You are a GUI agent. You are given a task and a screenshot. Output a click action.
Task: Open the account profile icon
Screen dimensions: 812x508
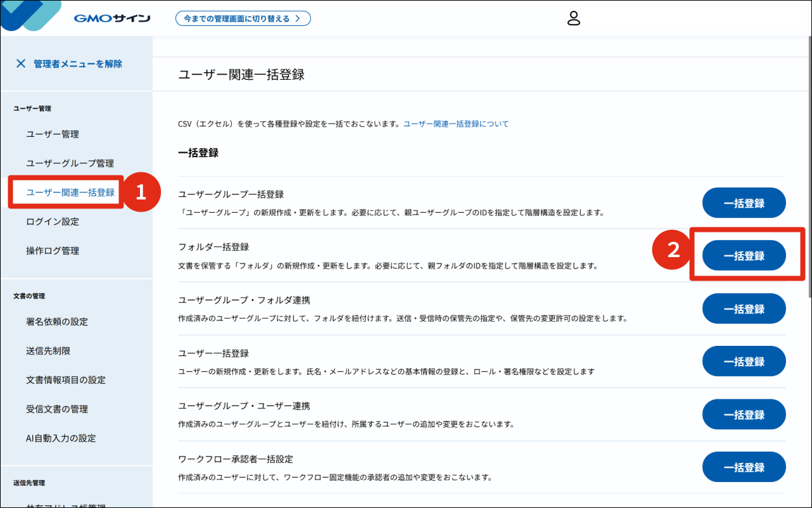click(x=574, y=19)
